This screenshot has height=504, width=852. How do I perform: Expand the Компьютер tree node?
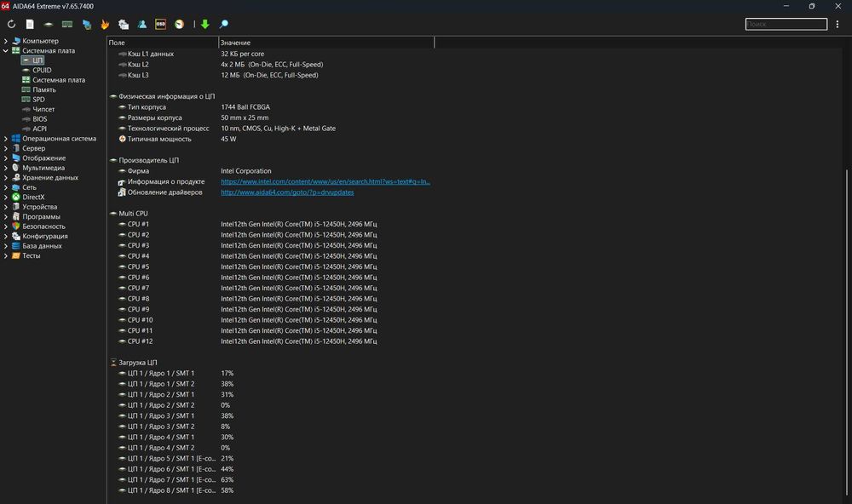5,41
